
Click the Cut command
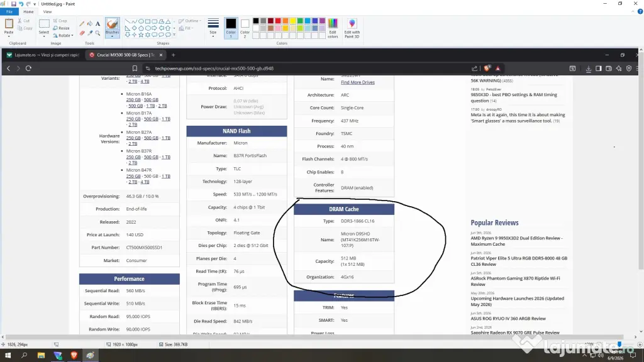click(24, 21)
